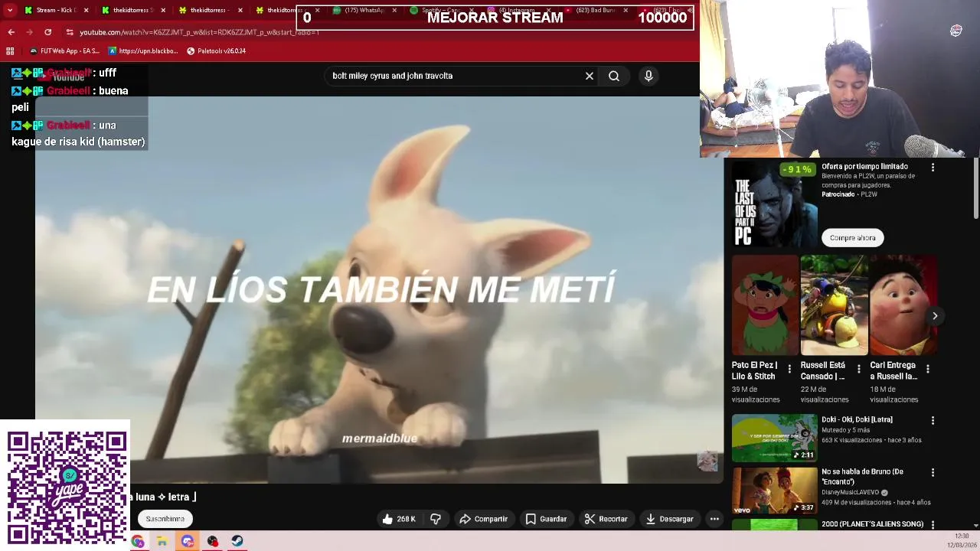Image resolution: width=980 pixels, height=551 pixels.
Task: Click the extension icon at top-right corner
Action: (956, 31)
